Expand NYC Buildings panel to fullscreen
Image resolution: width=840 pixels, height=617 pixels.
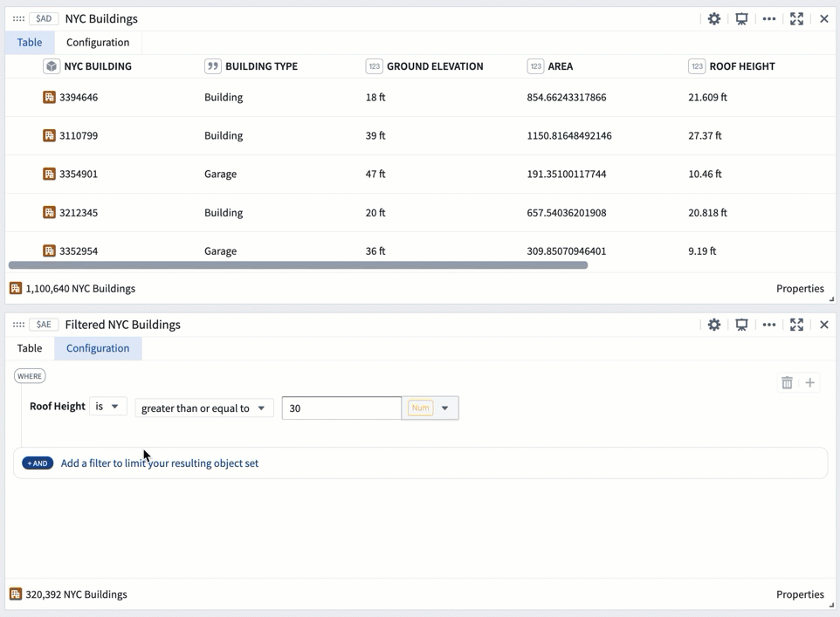pos(796,18)
